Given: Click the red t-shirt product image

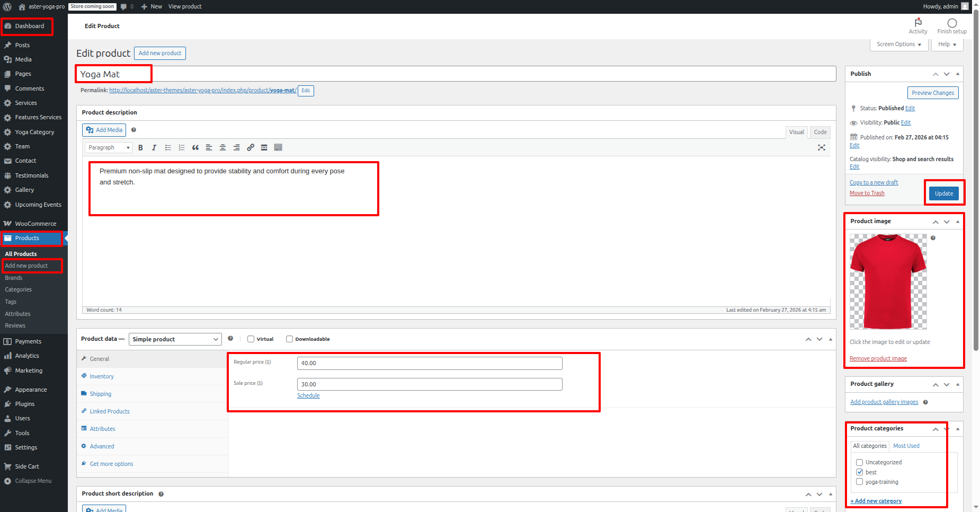Looking at the screenshot, I should point(888,282).
